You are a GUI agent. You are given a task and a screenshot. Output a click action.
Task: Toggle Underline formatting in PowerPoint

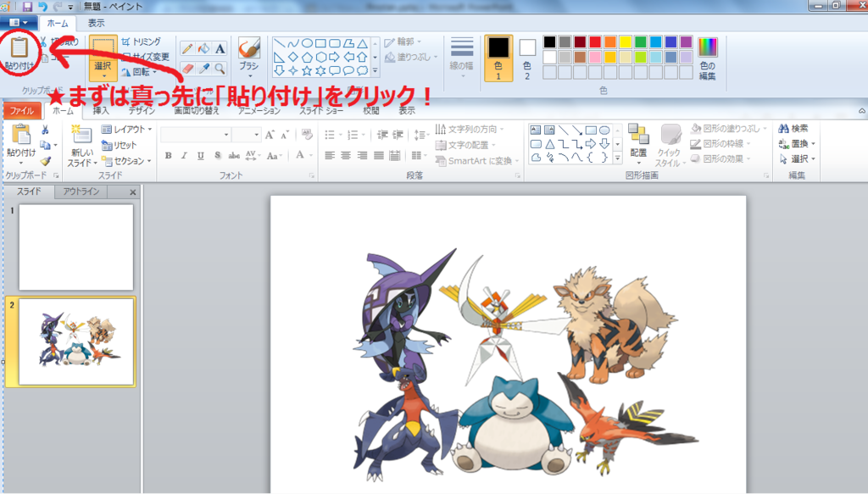[x=200, y=155]
